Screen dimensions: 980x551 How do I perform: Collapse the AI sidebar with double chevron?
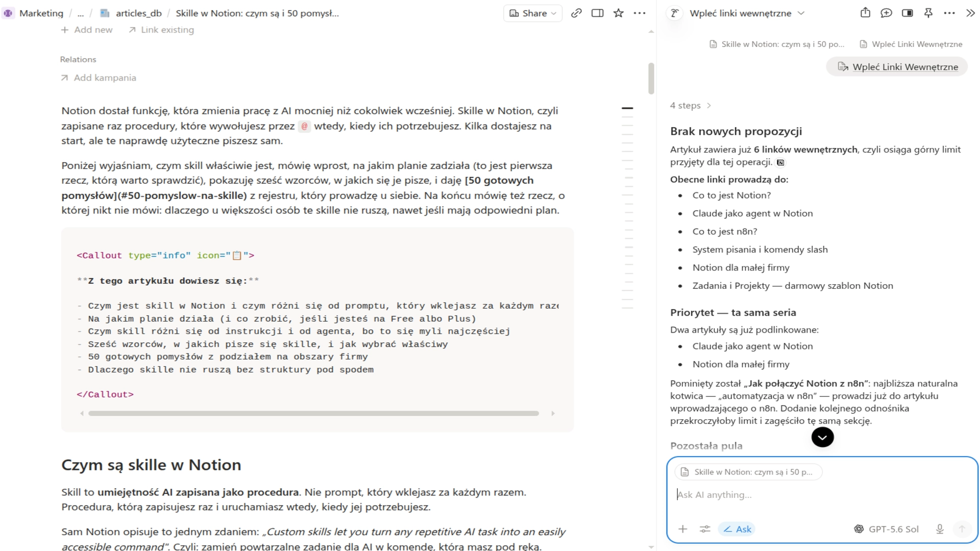970,13
